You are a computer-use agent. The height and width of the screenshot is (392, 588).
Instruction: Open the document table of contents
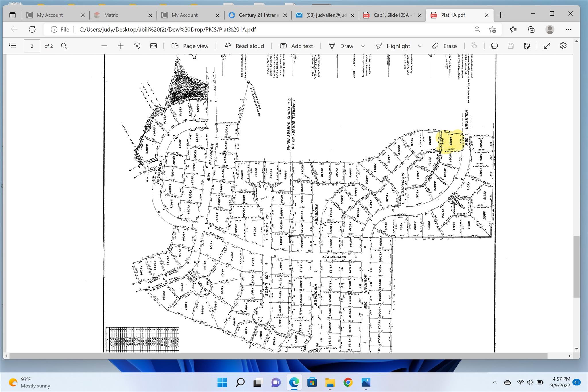point(13,46)
